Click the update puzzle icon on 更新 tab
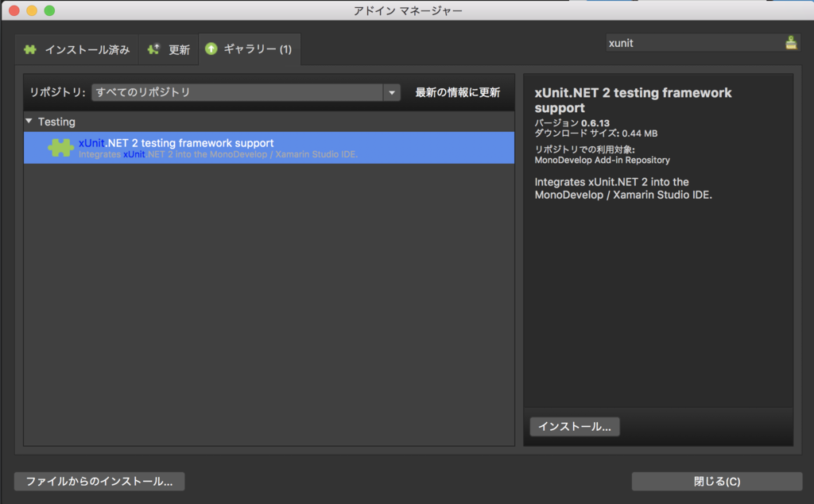This screenshot has height=504, width=814. click(x=153, y=49)
